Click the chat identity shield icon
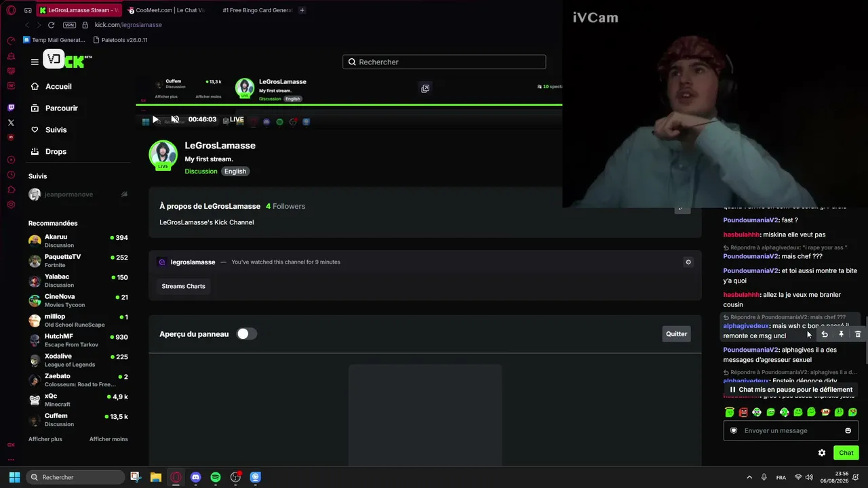868x488 pixels. pyautogui.click(x=734, y=430)
